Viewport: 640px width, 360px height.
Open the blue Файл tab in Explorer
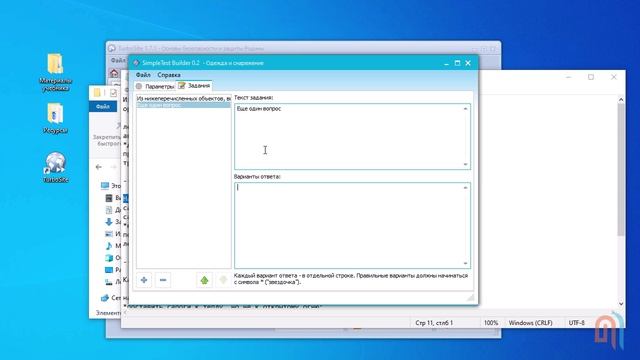[103, 107]
